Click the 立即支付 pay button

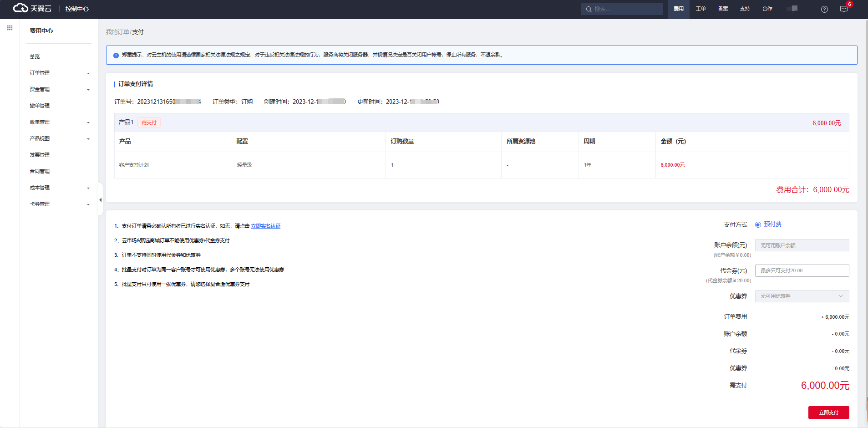click(828, 413)
